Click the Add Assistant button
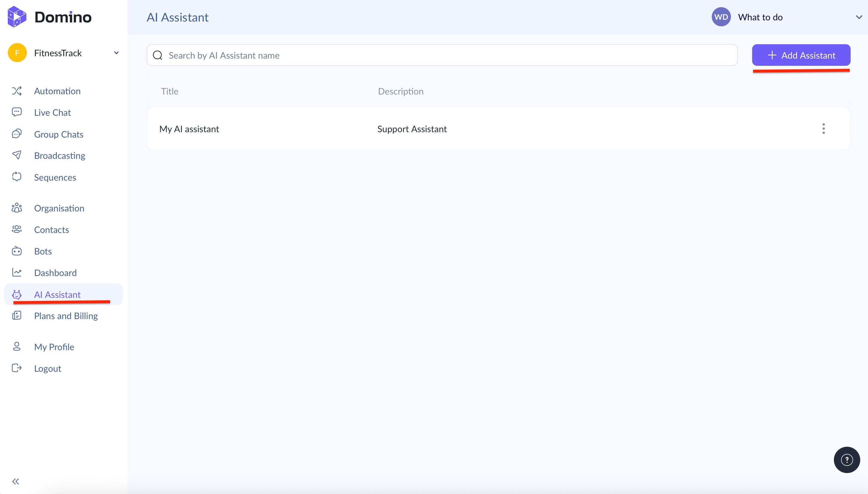The width and height of the screenshot is (868, 494). coord(801,55)
